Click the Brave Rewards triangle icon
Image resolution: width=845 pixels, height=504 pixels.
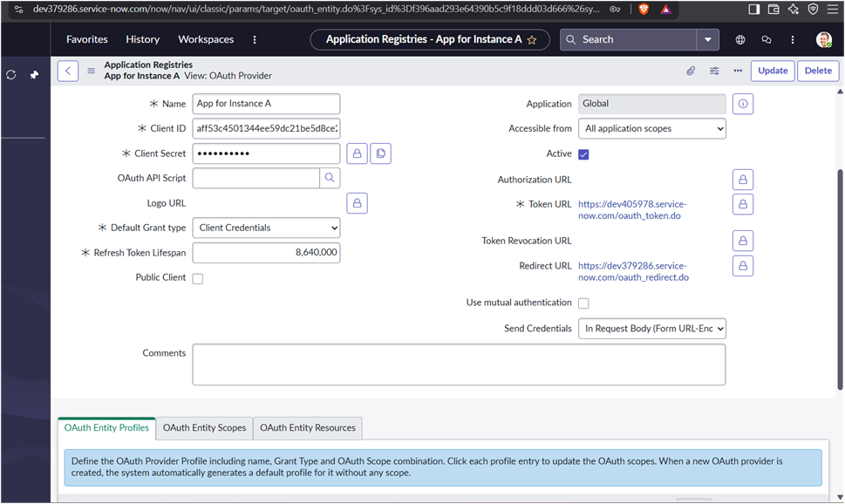666,10
